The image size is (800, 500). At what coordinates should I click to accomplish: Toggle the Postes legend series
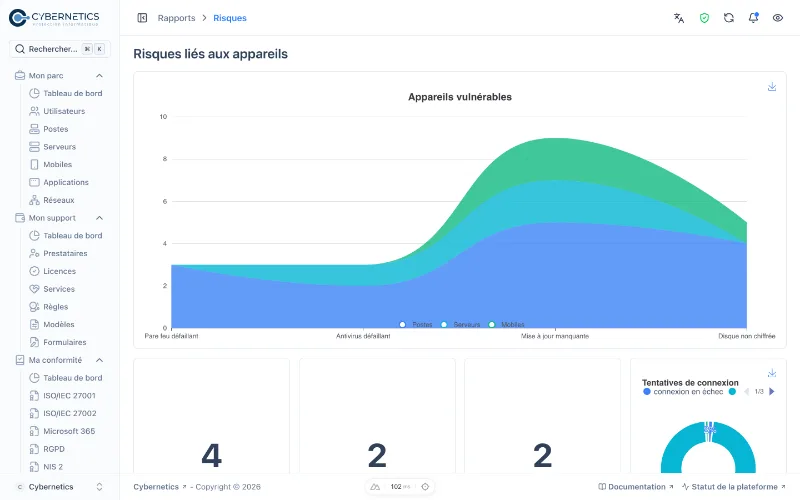point(416,324)
